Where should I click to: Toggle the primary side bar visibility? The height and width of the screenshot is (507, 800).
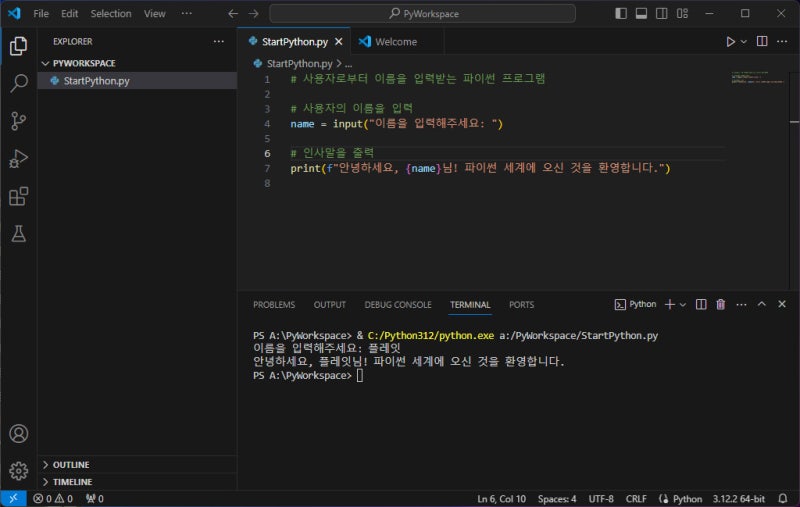click(x=621, y=14)
